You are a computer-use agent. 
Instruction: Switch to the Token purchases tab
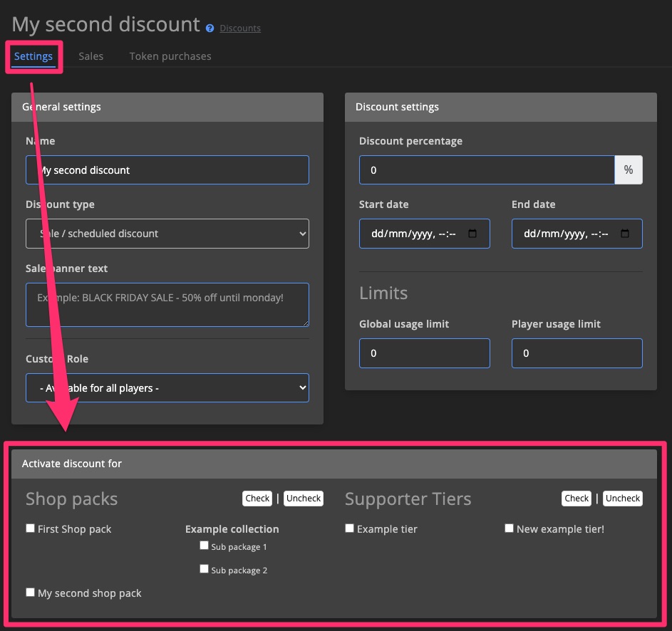coord(170,55)
